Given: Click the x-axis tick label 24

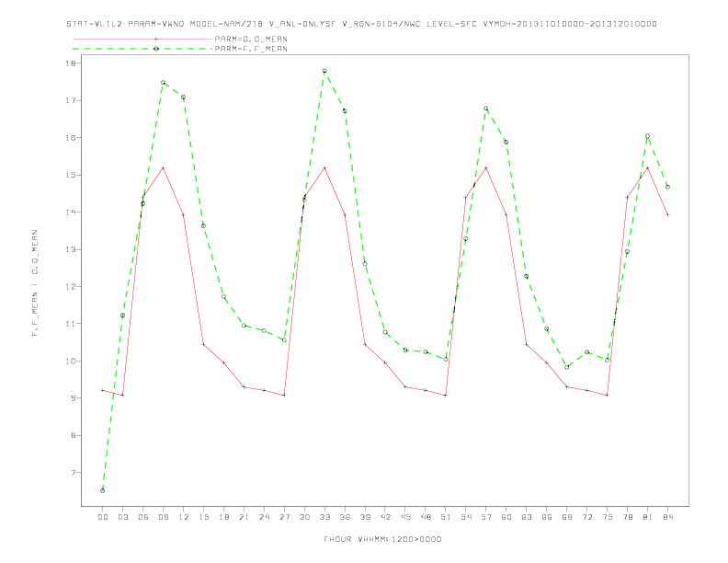Looking at the screenshot, I should 264,517.
